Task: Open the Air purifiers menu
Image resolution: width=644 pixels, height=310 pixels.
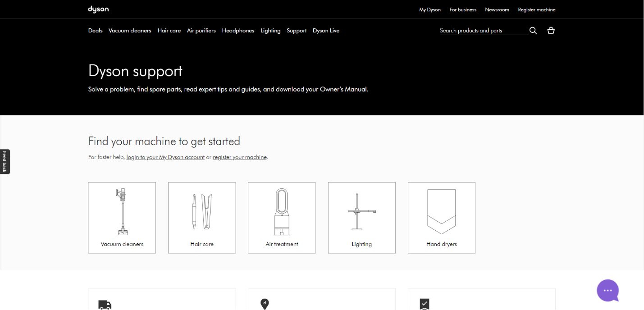Action: coord(201,31)
